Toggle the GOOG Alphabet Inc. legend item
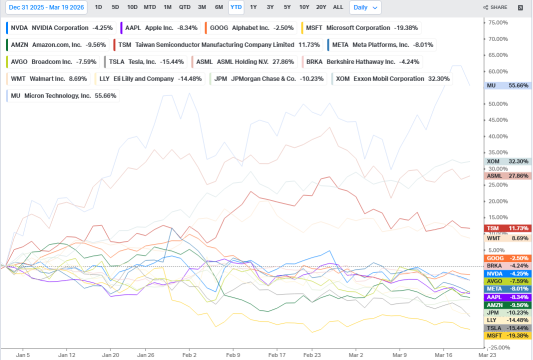This screenshot has width=533, height=360. click(251, 28)
